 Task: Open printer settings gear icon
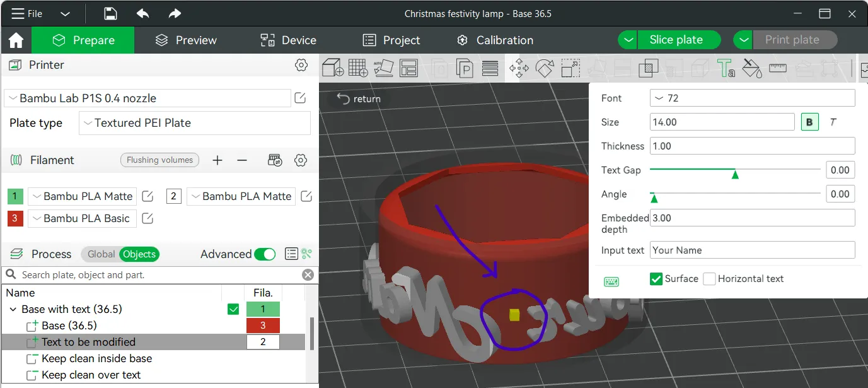301,65
